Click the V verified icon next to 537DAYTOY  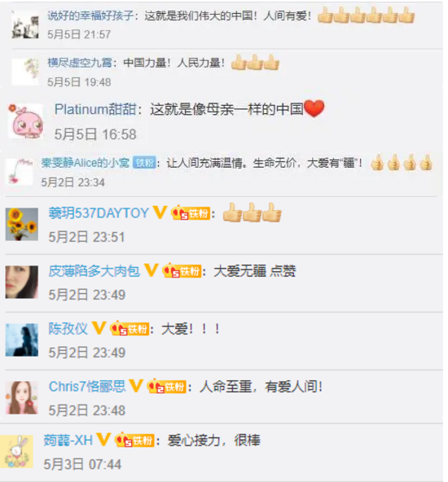[160, 213]
